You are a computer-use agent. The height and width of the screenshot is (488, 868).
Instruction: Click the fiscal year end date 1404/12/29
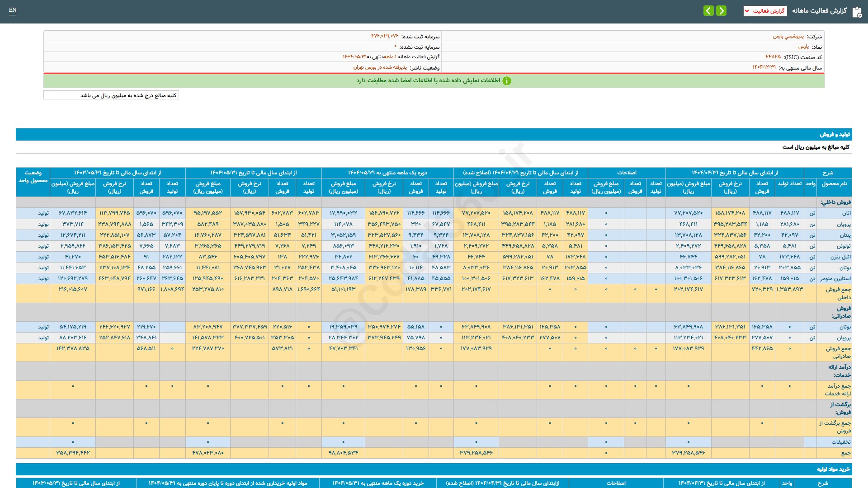click(764, 67)
